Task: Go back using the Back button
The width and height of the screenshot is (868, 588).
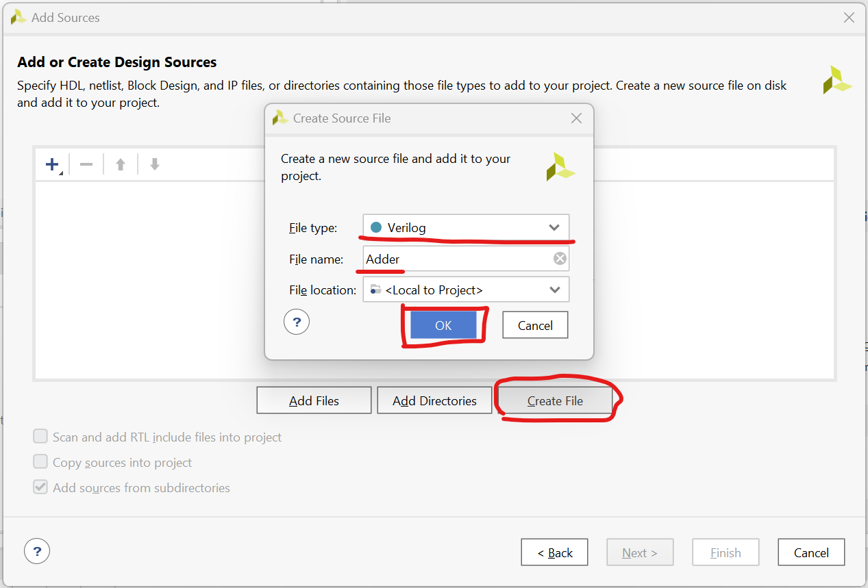Action: (x=554, y=552)
